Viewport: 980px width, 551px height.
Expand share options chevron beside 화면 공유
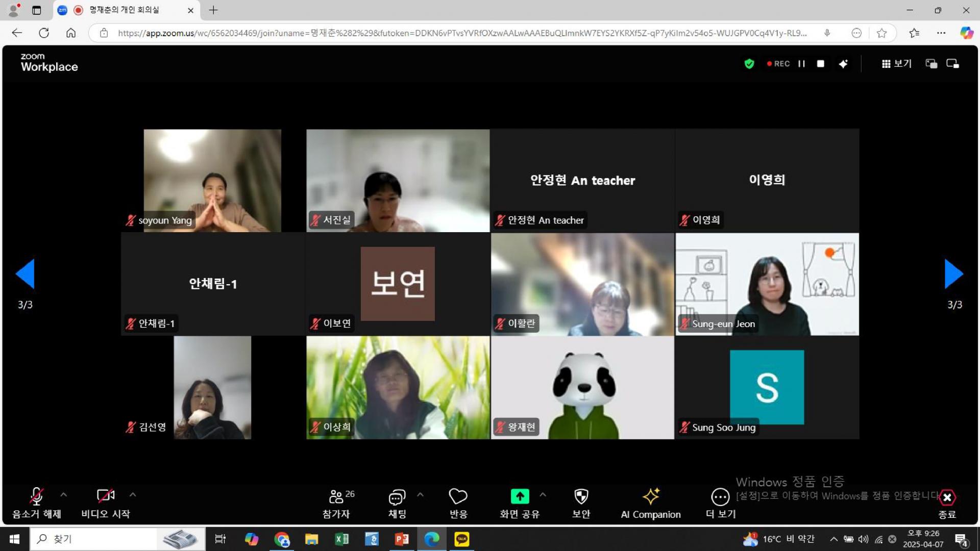[543, 494]
